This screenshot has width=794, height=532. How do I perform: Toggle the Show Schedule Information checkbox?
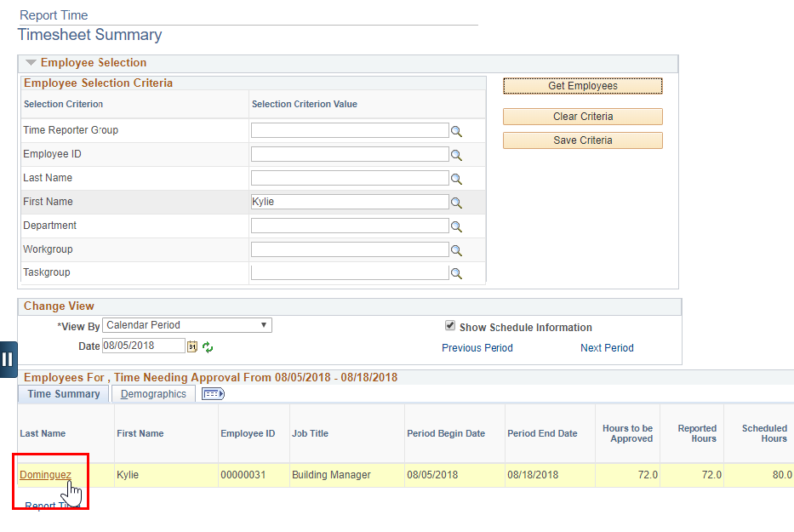click(x=449, y=324)
